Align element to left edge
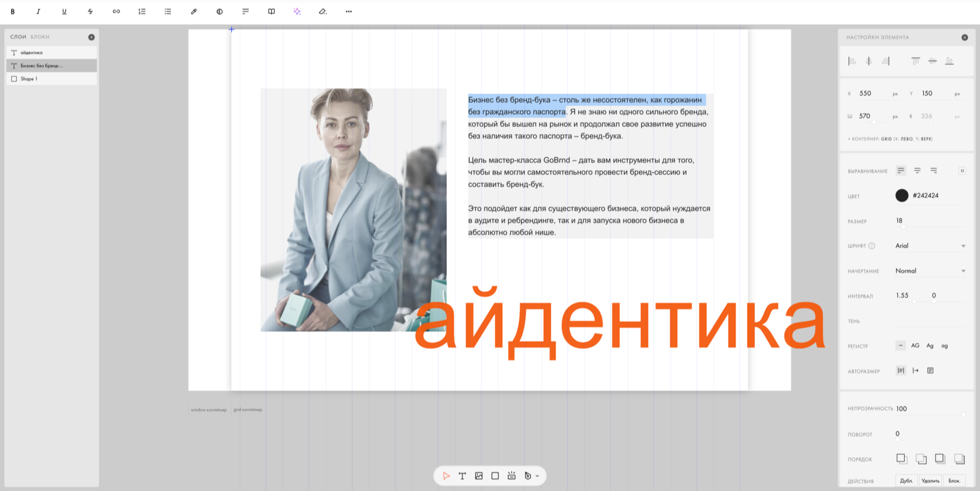Screen dimensions: 980x491 coord(852,61)
